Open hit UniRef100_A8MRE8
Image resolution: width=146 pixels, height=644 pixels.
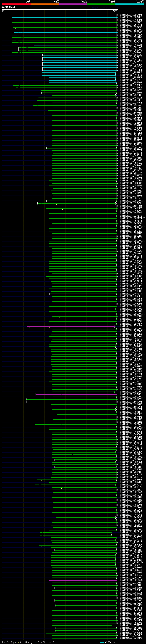click(131, 17)
